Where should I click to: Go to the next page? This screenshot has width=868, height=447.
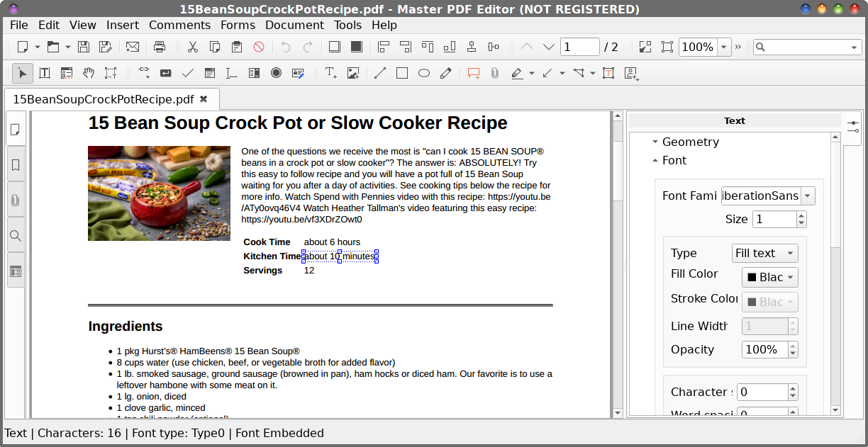549,47
